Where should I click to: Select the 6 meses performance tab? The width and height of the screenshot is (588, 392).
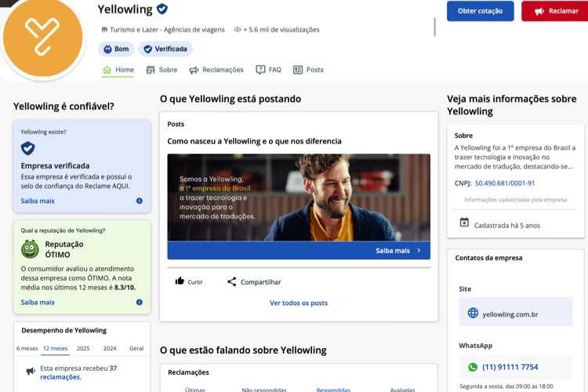click(x=27, y=348)
